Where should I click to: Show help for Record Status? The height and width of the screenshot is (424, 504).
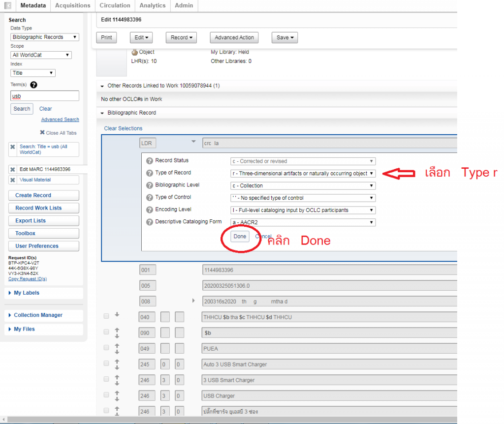click(x=150, y=161)
